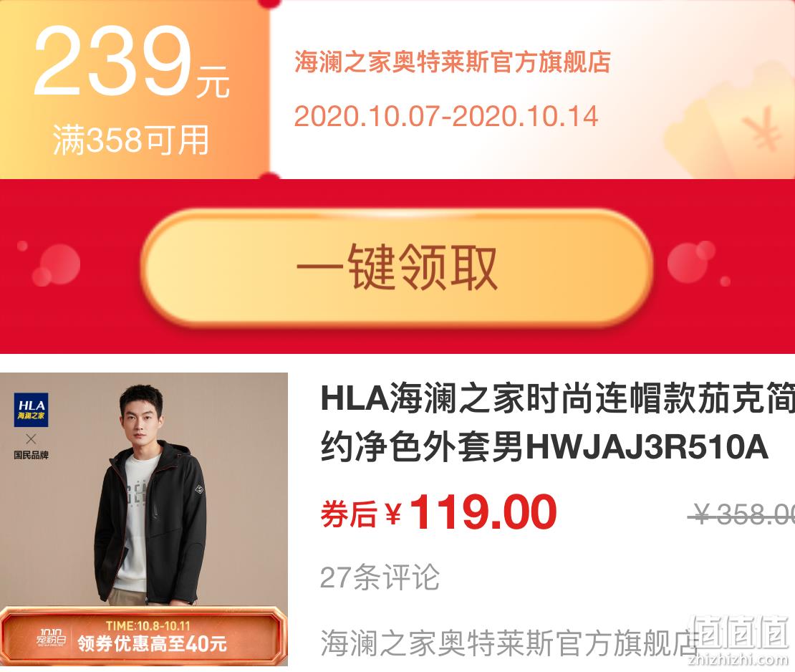795x672 pixels.
Task: Click the crossed-out ¥358.00 original price
Action: [742, 516]
